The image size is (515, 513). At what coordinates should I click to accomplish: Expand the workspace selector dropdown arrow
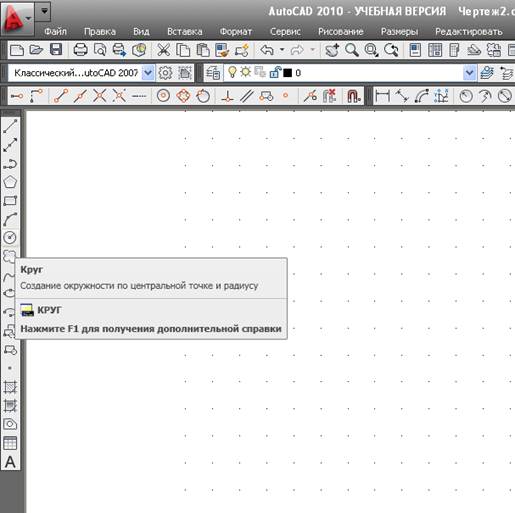[148, 73]
